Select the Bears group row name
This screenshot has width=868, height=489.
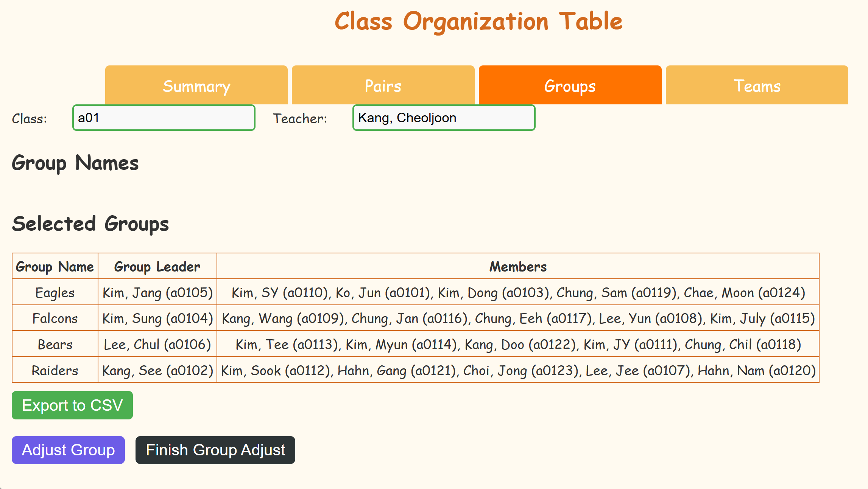pyautogui.click(x=55, y=344)
